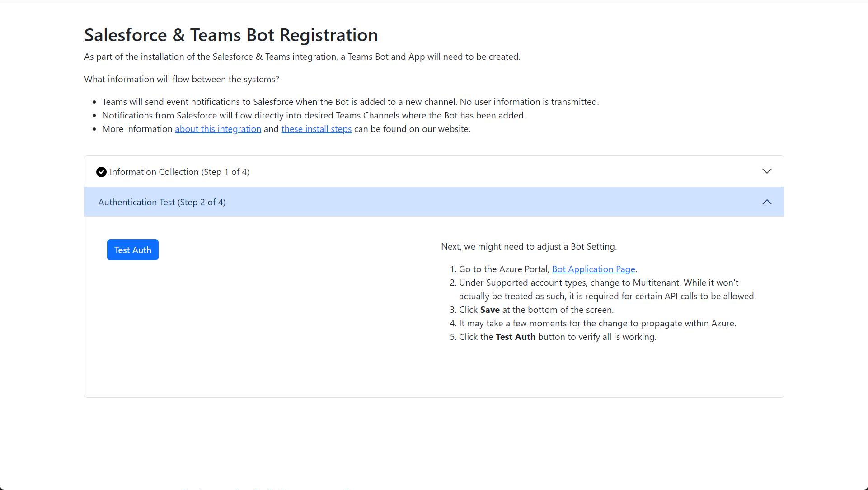Image resolution: width=868 pixels, height=490 pixels.
Task: Click the 'Click Save at the bottom' instruction
Action: 536,310
